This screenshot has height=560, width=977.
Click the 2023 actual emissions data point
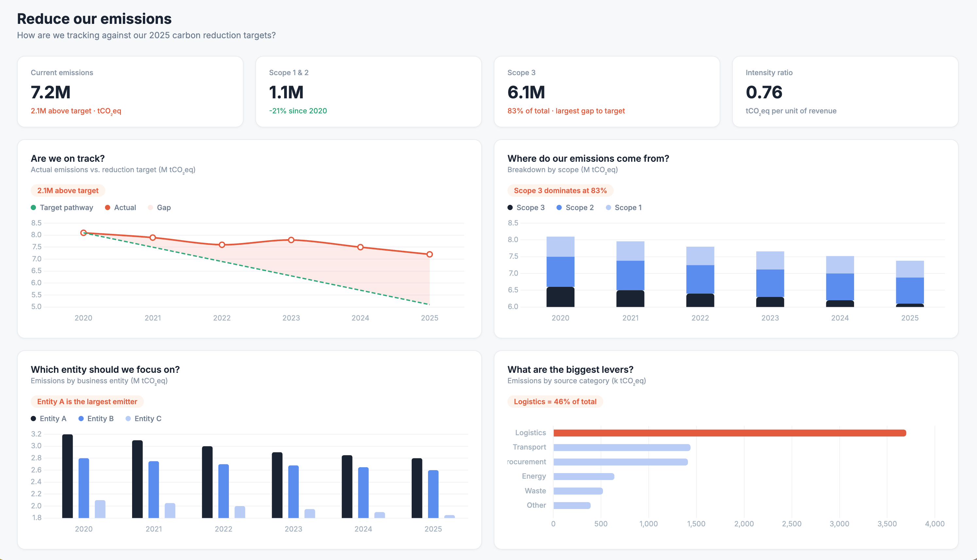tap(291, 240)
